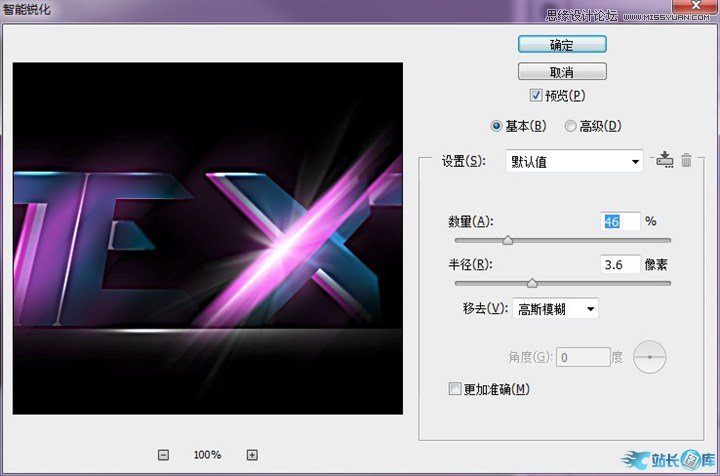Select the 基本 (Basic) radio option
The height and width of the screenshot is (476, 720).
click(x=497, y=126)
